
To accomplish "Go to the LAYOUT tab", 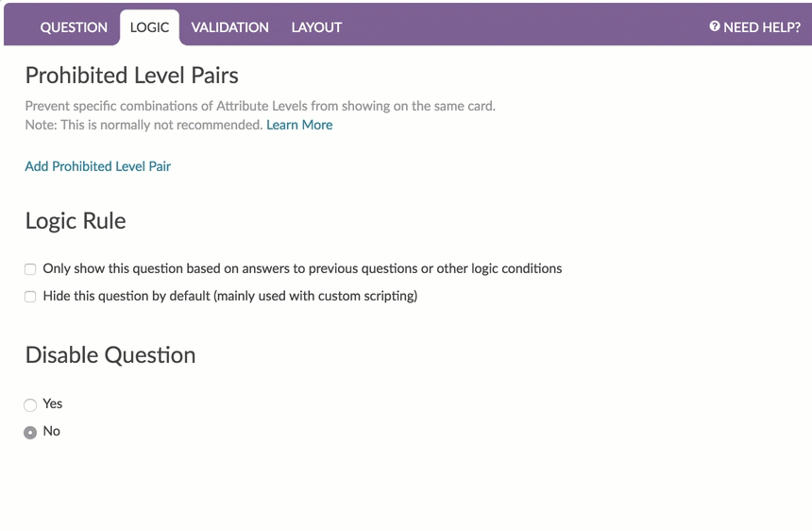I will click(x=316, y=27).
